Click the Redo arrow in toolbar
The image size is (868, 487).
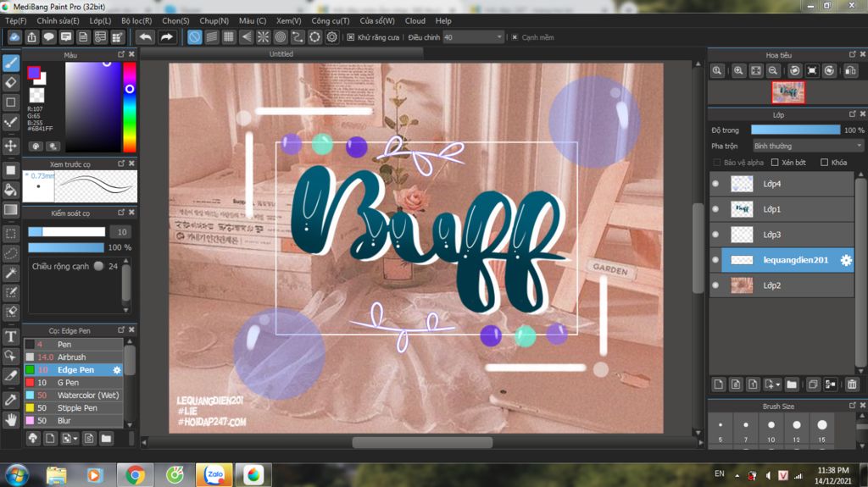coord(166,37)
